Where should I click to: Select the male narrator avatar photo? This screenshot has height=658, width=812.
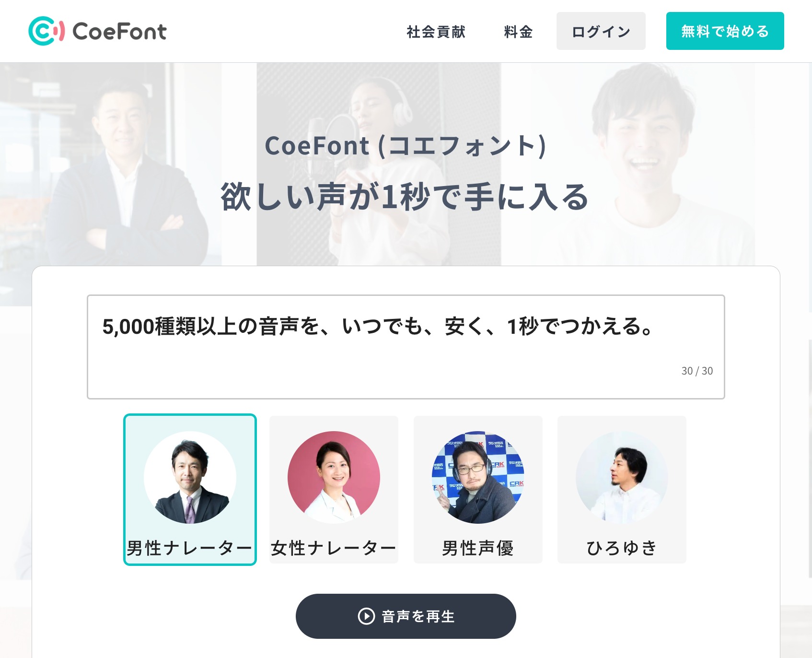[190, 477]
